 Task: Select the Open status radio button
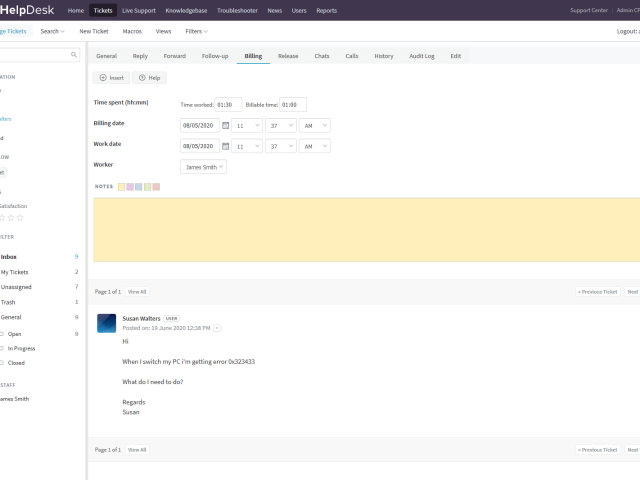coord(2,334)
